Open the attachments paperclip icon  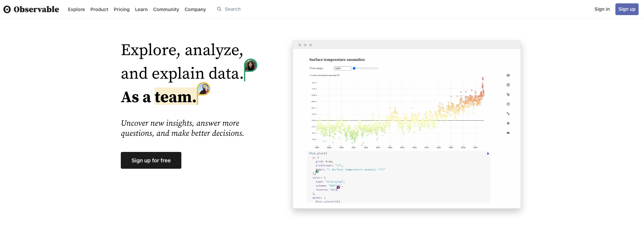click(508, 94)
